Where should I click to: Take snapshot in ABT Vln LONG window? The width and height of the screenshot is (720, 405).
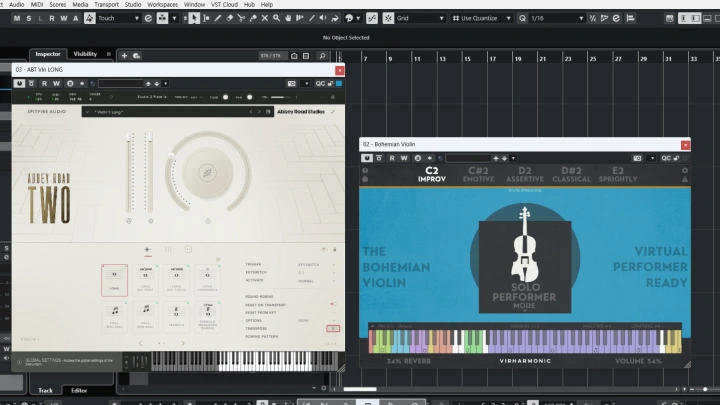pyautogui.click(x=292, y=84)
